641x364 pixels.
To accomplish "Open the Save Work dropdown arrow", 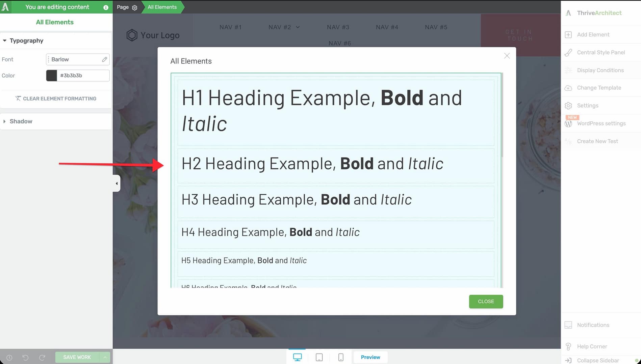I will click(x=105, y=357).
